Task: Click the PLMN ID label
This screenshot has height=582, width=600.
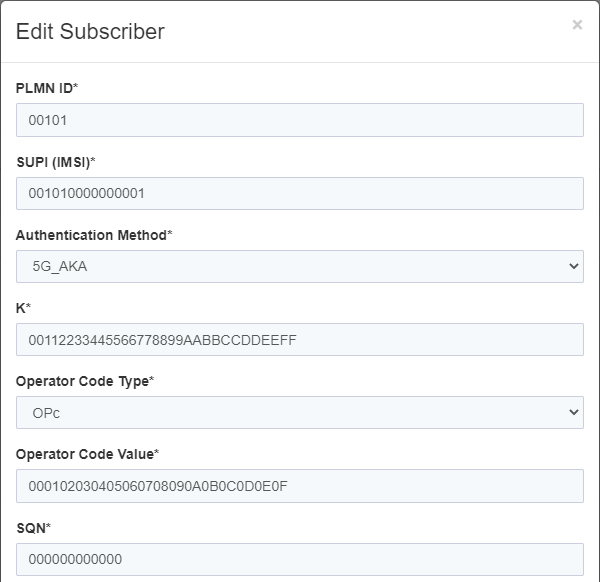Action: 44,88
